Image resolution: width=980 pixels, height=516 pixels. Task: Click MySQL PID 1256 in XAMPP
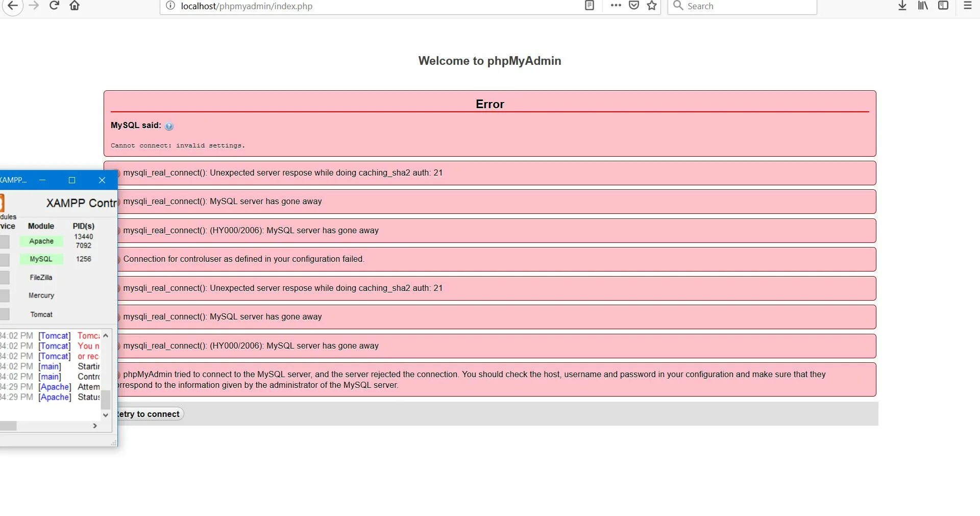coord(84,259)
